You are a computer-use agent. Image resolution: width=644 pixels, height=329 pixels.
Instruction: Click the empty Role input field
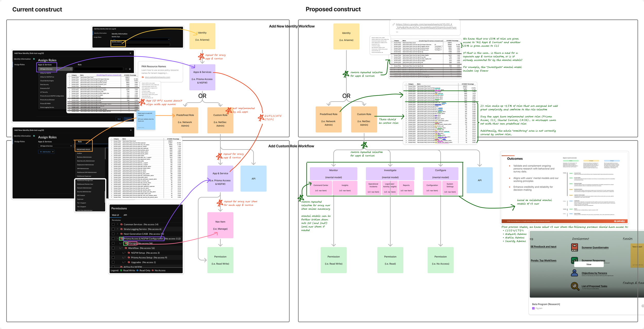coord(98,69)
